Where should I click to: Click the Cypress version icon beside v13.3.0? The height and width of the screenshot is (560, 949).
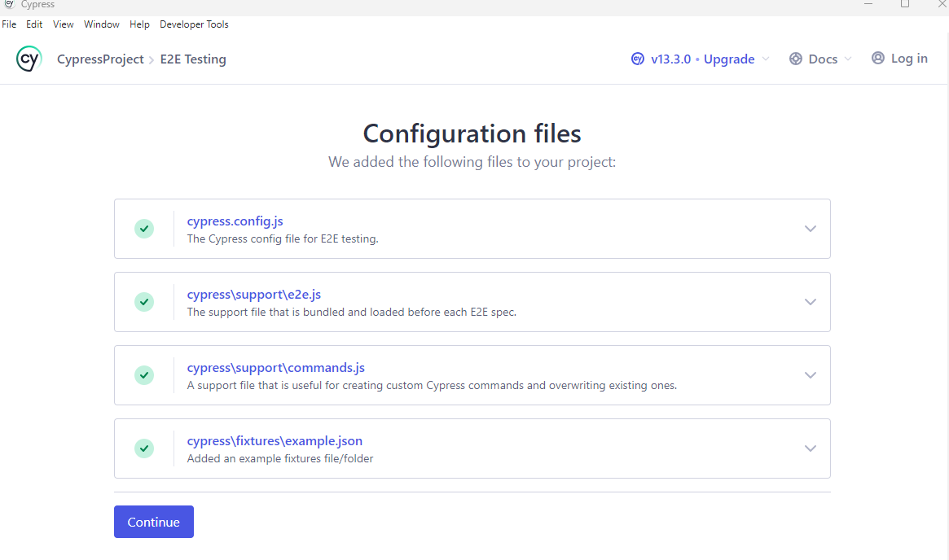coord(637,59)
